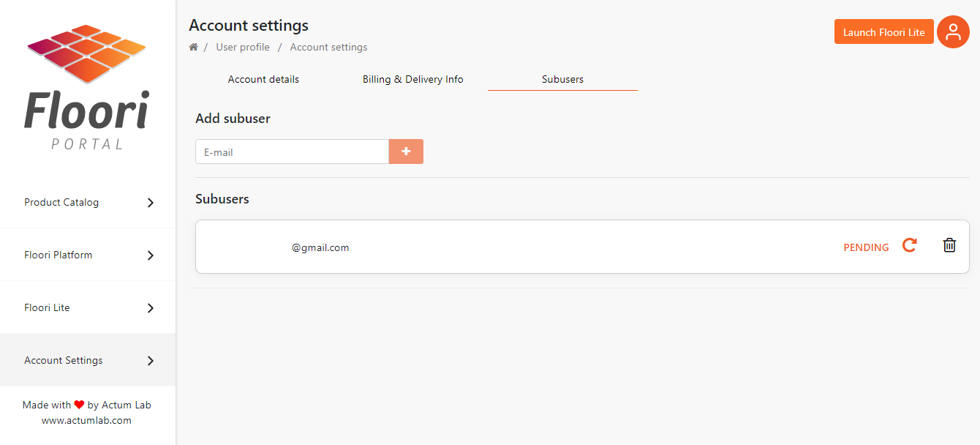Open the Floori Platform menu item

(x=88, y=255)
